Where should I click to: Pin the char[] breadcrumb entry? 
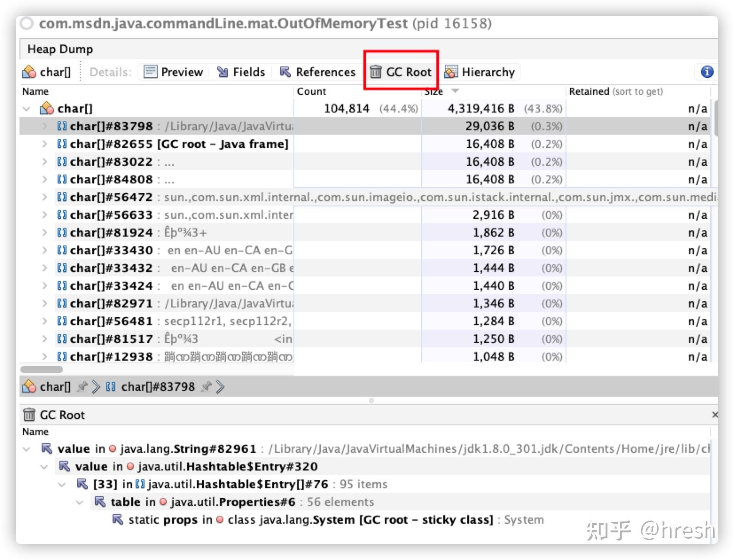click(x=82, y=386)
